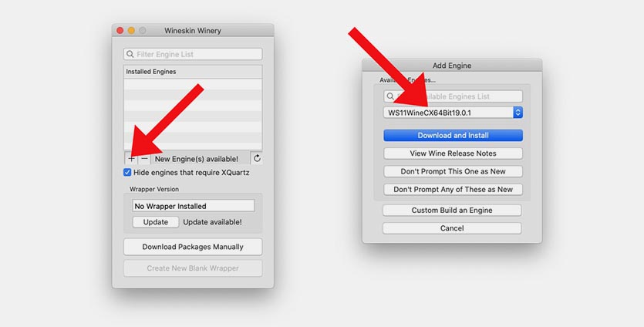Click the search icon in Add Engine dialog
Image resolution: width=644 pixels, height=327 pixels.
click(x=391, y=96)
